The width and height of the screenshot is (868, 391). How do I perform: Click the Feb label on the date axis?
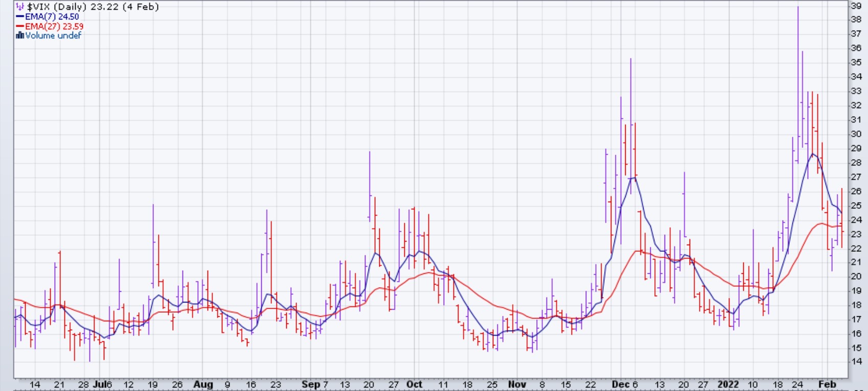(x=827, y=384)
